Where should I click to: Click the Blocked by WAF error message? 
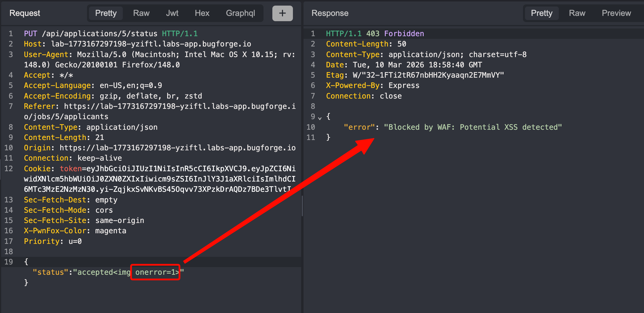(473, 127)
